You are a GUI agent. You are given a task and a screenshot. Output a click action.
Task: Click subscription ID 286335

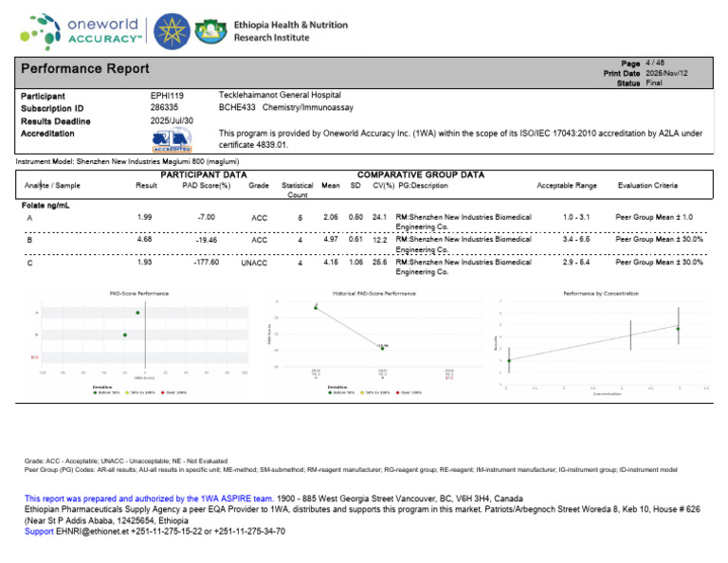point(164,107)
